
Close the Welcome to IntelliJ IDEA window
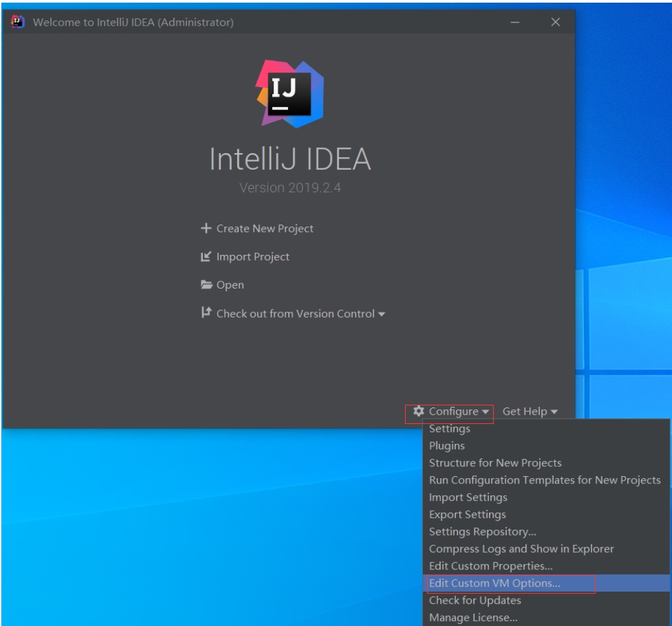[556, 22]
